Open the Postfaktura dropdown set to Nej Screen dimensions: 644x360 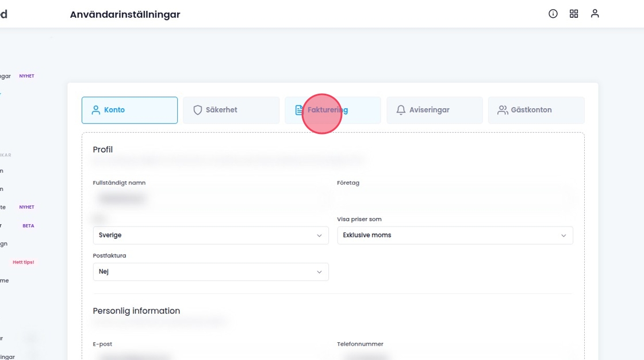[210, 272]
